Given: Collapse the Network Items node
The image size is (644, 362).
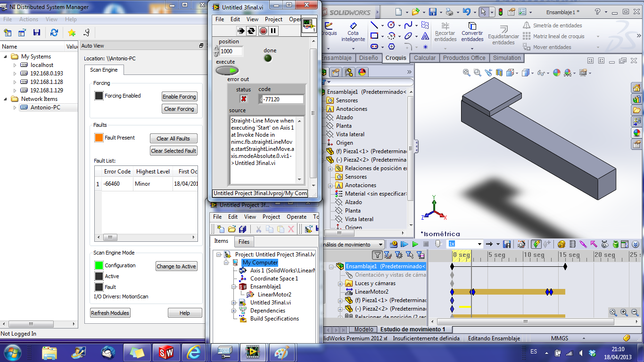Looking at the screenshot, I should coord(6,99).
